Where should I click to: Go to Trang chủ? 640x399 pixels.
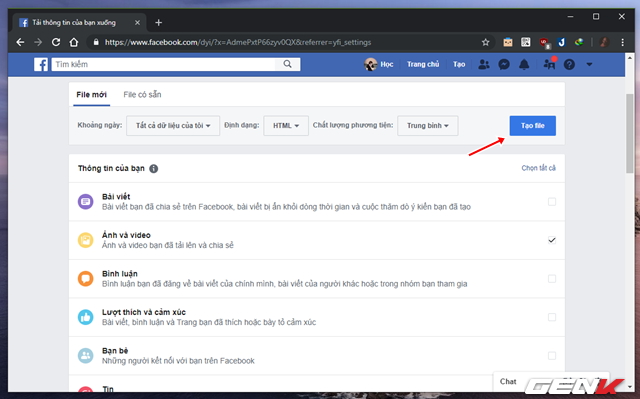[x=423, y=64]
